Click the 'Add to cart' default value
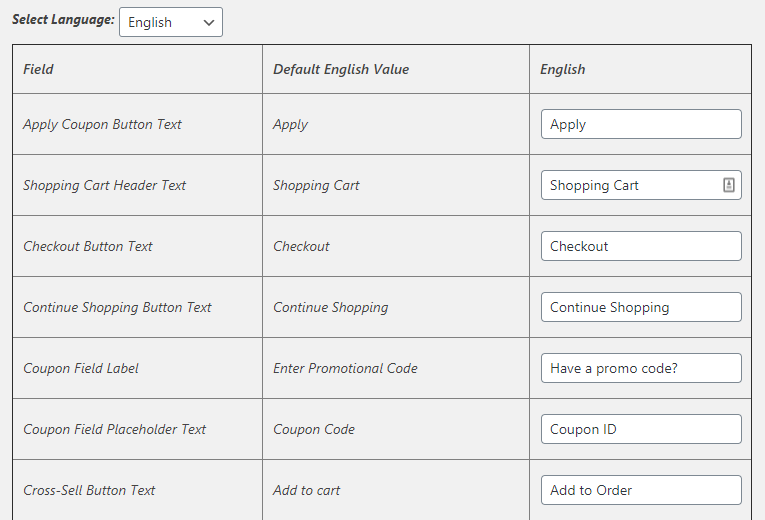Image resolution: width=765 pixels, height=520 pixels. [x=306, y=490]
